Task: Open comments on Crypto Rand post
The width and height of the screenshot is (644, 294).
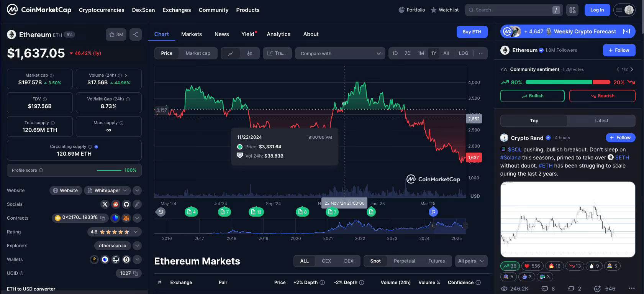Action: [x=548, y=289]
